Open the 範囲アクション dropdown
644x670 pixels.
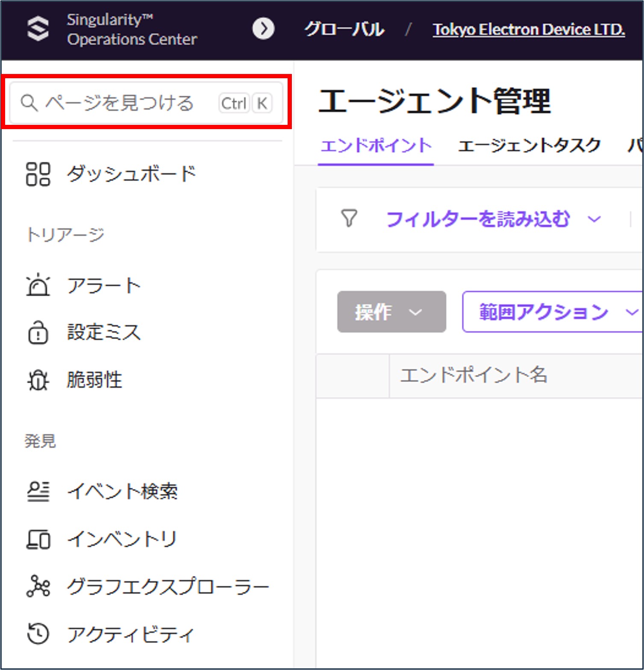click(551, 312)
